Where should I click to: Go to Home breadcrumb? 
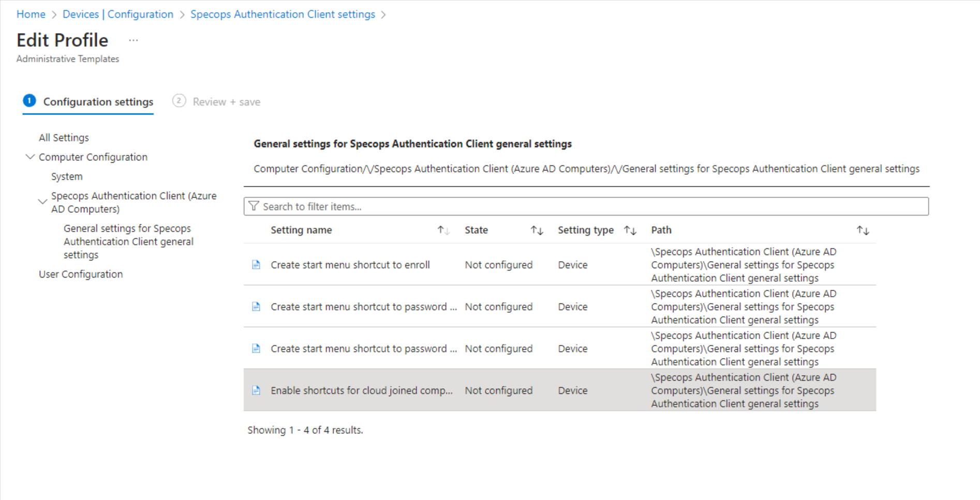coord(31,14)
